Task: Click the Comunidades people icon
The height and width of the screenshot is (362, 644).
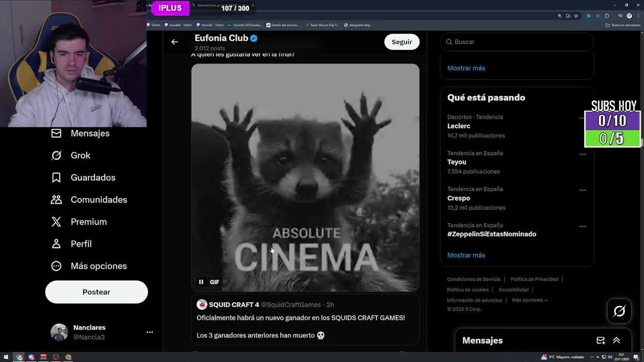Action: (x=56, y=200)
